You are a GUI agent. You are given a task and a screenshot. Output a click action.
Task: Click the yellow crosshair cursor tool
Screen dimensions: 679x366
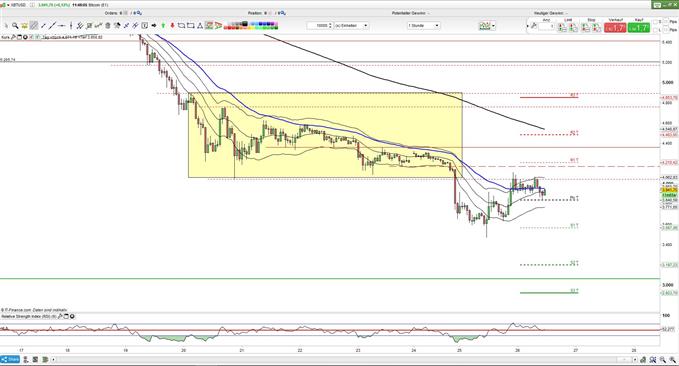click(x=24, y=26)
